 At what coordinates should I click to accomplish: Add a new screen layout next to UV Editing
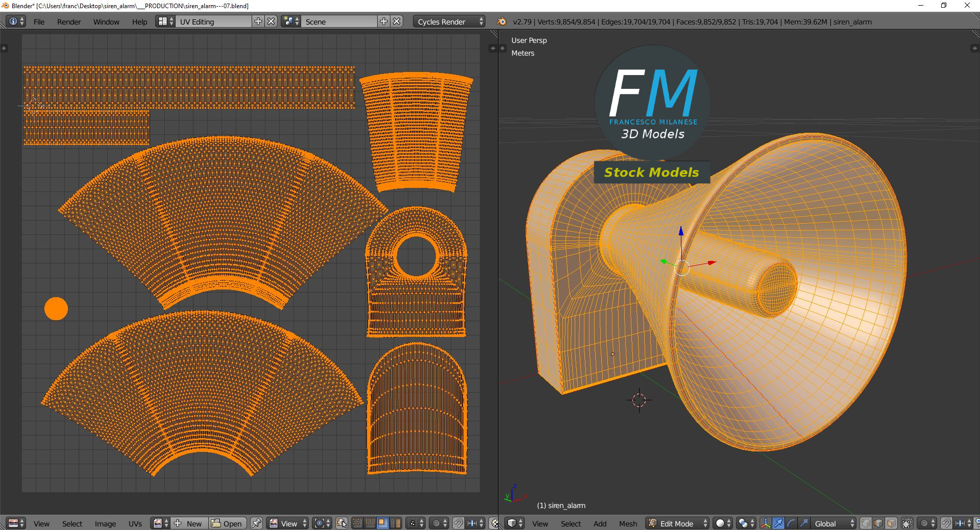click(x=258, y=21)
